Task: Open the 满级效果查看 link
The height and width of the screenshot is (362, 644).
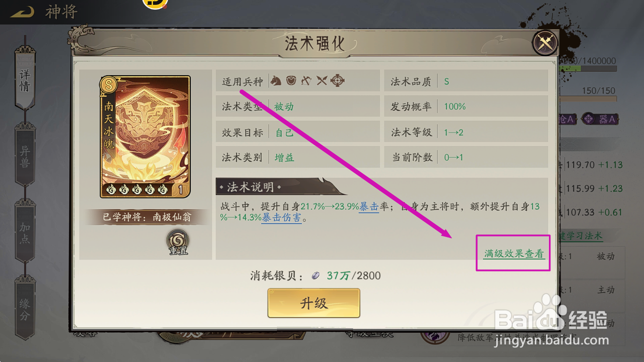Action: pos(514,254)
